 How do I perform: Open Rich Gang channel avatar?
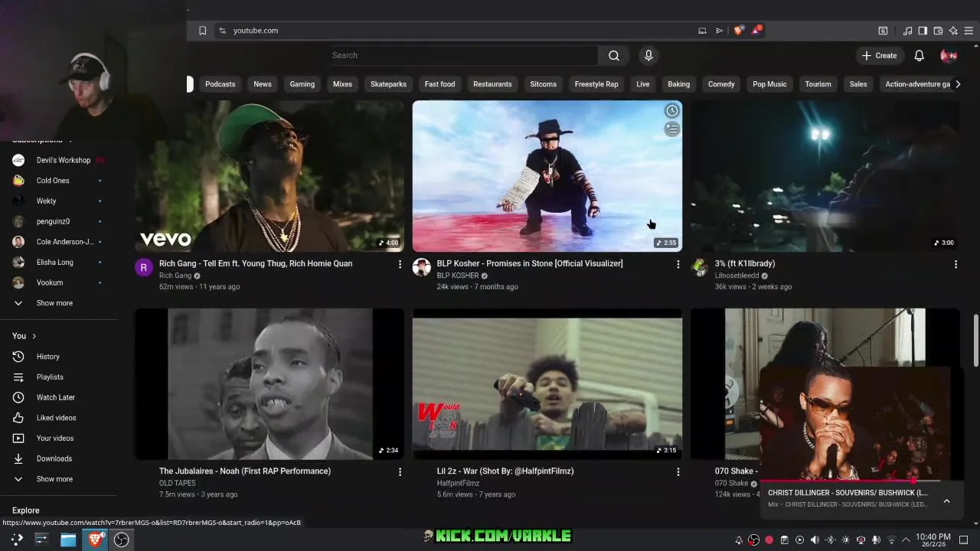tap(144, 267)
